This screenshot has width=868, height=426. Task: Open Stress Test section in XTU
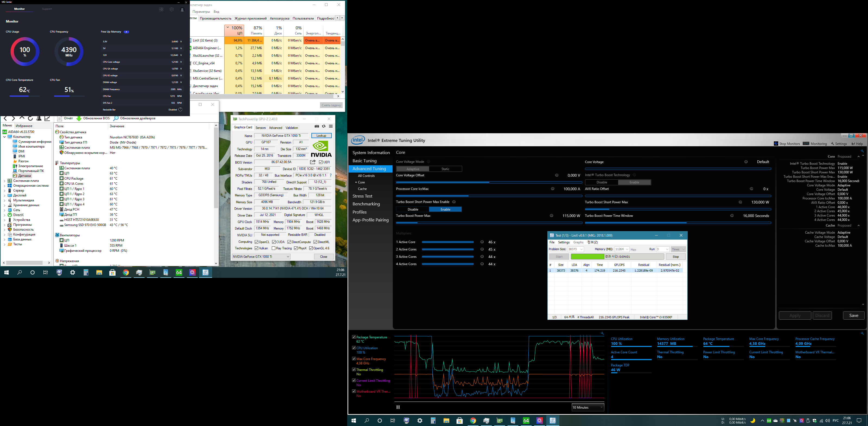point(362,196)
